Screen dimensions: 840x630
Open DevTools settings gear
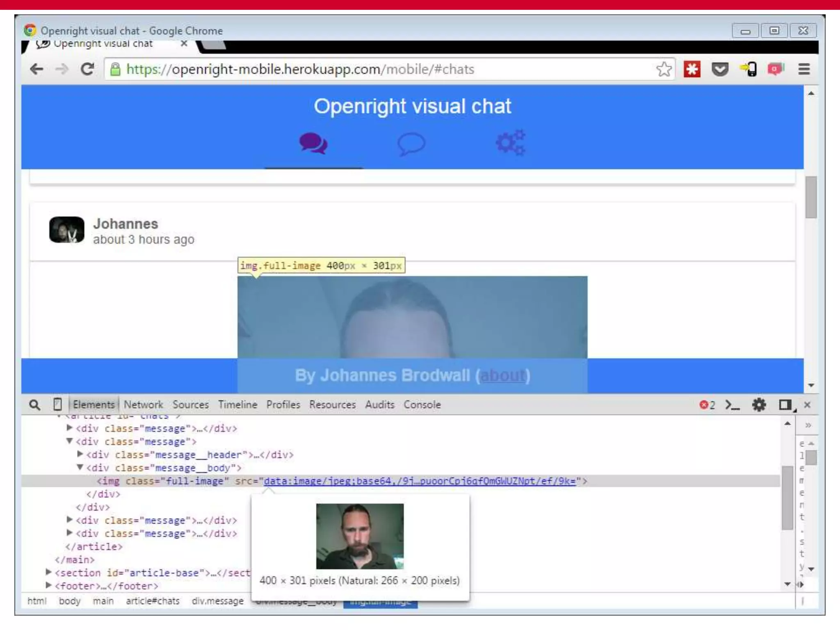point(759,405)
